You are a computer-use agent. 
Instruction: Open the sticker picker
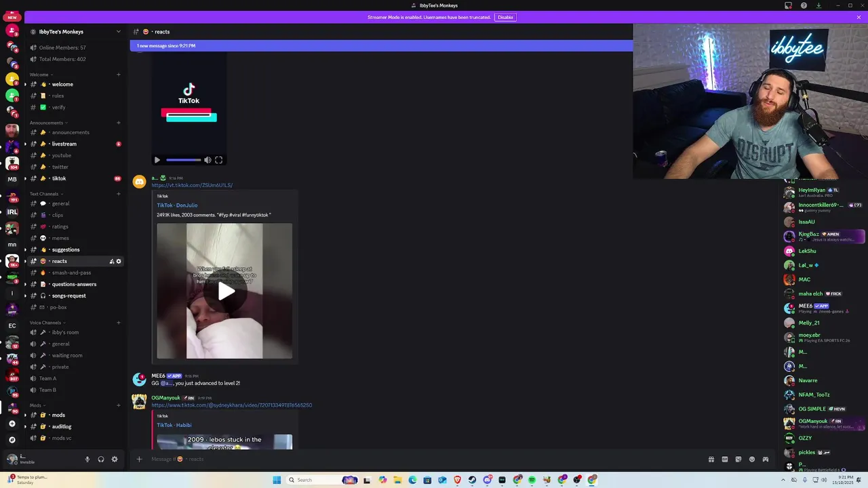pos(738,460)
